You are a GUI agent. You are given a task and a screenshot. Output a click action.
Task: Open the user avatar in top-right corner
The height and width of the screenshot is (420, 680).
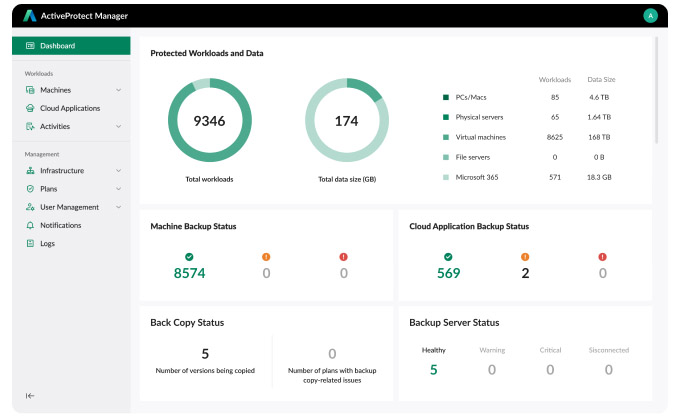[x=650, y=16]
